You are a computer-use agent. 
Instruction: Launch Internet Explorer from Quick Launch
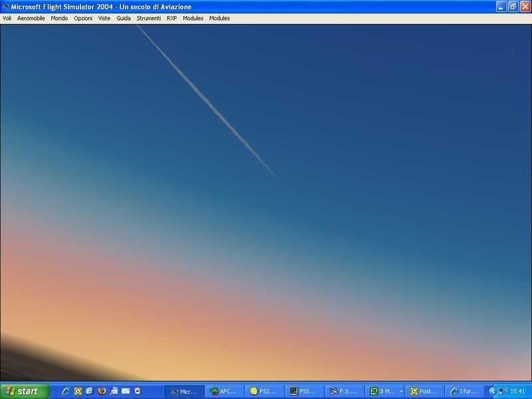pos(66,391)
